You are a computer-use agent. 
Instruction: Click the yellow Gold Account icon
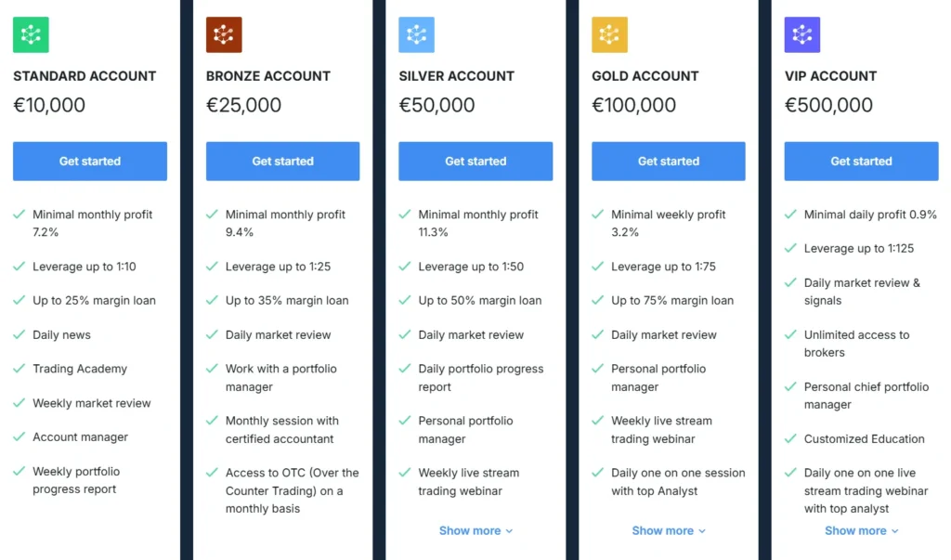pyautogui.click(x=609, y=35)
